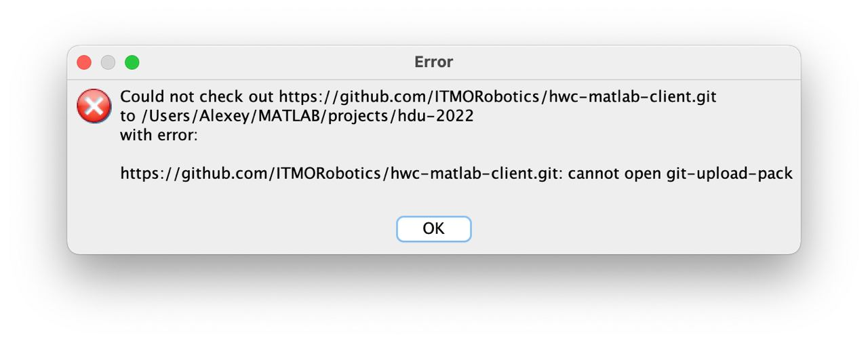868x343 pixels.
Task: Click the "with error:" text line
Action: click(x=159, y=135)
